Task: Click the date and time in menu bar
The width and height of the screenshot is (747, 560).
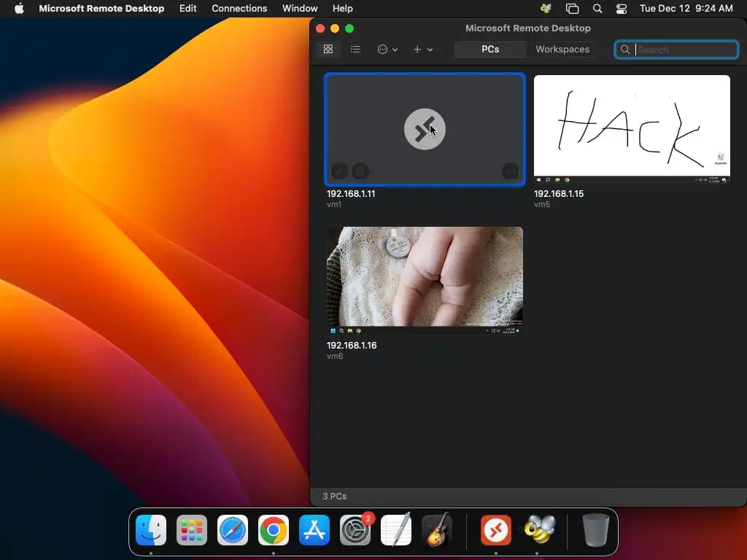Action: (686, 8)
